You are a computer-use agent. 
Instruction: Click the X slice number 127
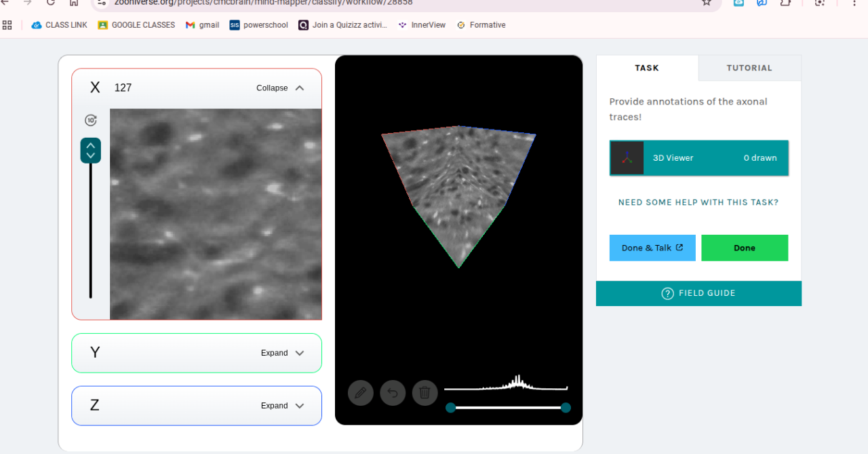[x=123, y=88]
